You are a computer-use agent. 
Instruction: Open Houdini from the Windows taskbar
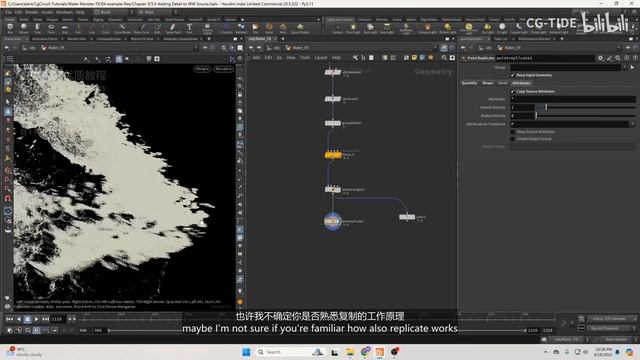[x=380, y=352]
